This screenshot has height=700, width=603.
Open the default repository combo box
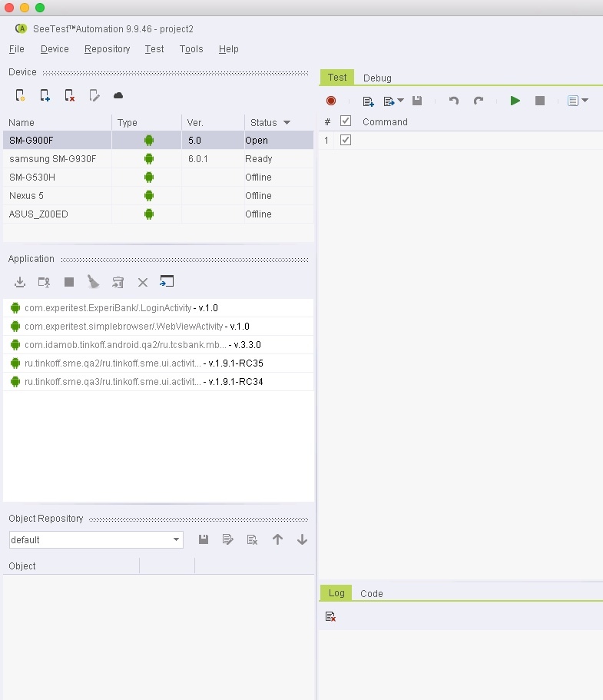click(96, 539)
